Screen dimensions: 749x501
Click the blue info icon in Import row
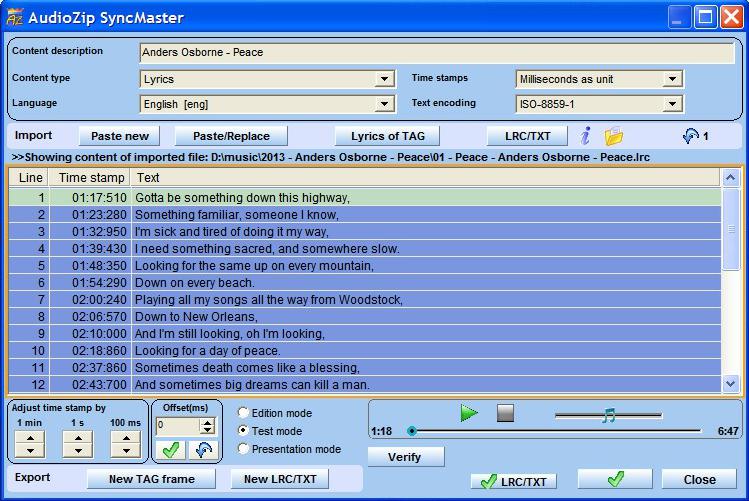586,136
